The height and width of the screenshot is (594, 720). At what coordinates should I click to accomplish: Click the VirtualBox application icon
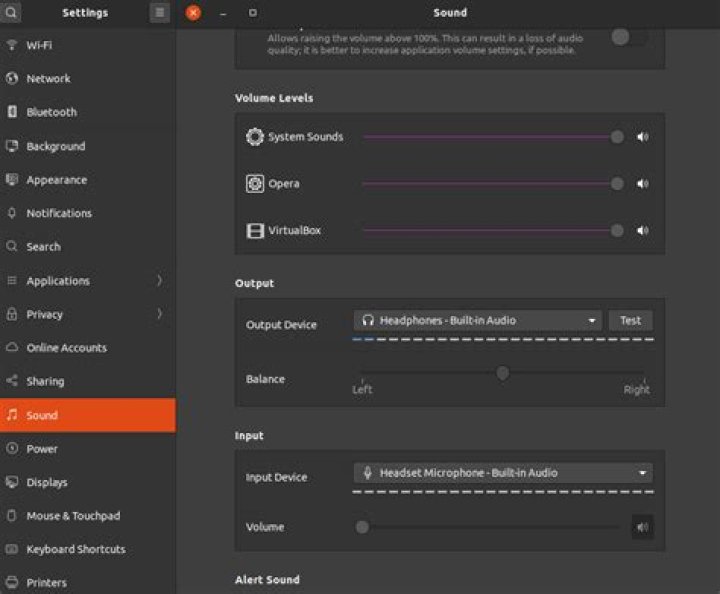click(255, 230)
